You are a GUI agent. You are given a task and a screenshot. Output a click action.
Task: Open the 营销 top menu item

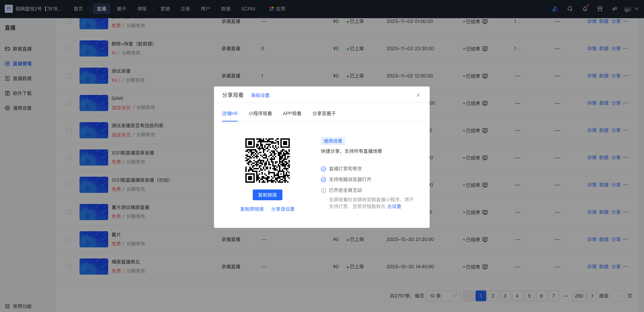(165, 9)
